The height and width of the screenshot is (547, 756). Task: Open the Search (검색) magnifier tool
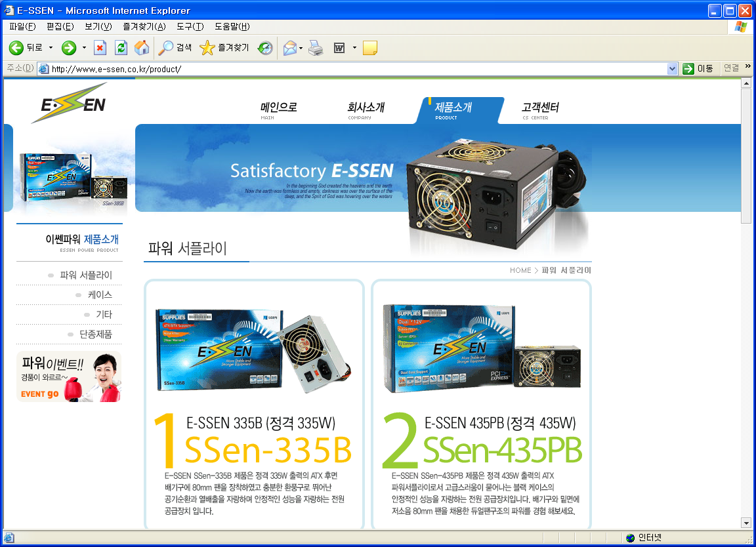click(175, 48)
